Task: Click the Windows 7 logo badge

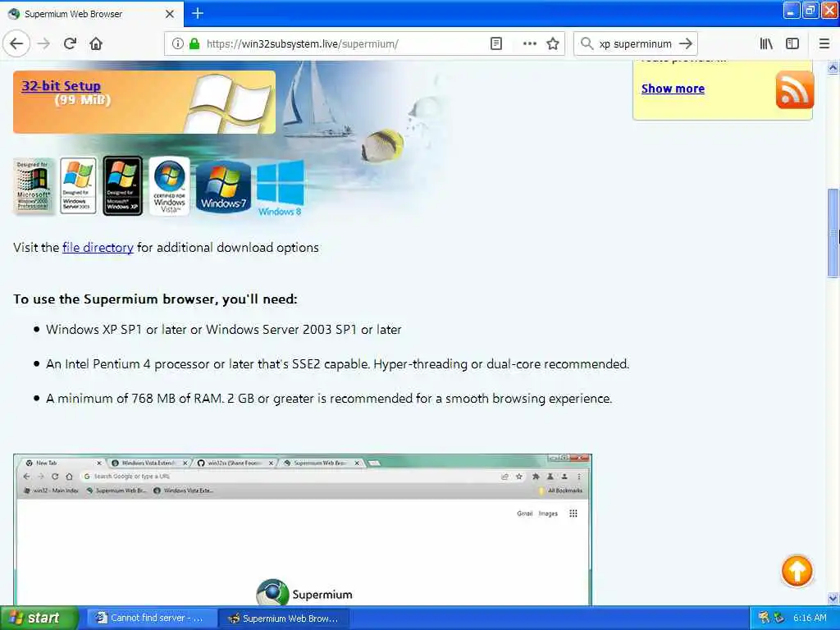Action: [223, 187]
